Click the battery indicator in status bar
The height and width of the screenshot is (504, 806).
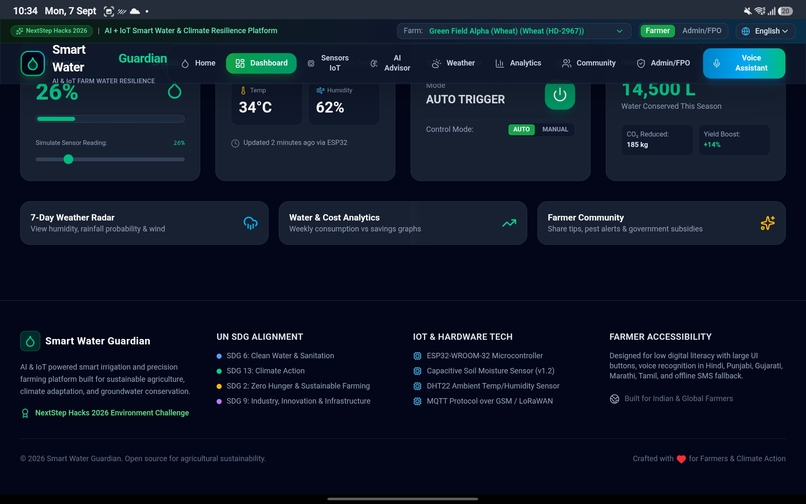click(785, 11)
